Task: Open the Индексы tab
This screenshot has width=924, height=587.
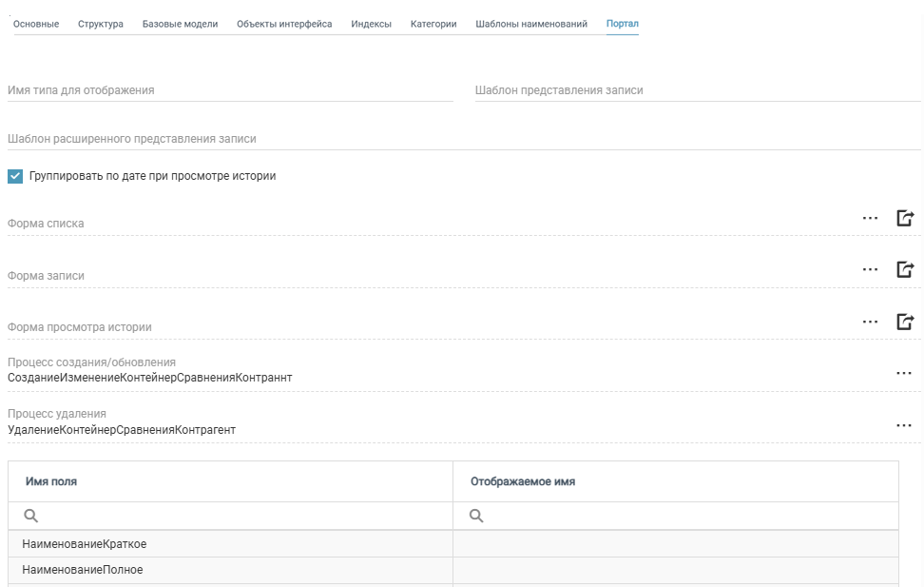Action: pos(371,24)
